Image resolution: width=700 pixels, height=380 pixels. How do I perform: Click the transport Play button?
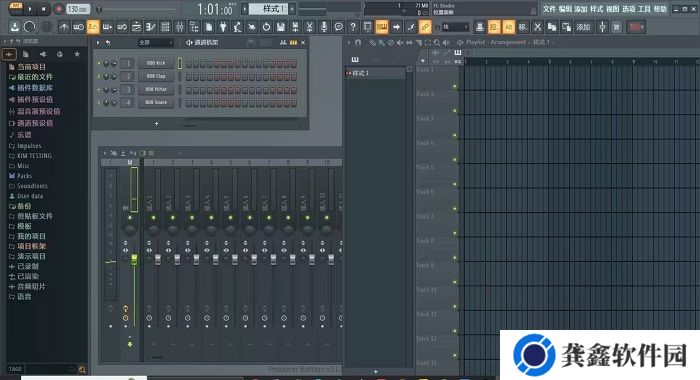click(29, 8)
